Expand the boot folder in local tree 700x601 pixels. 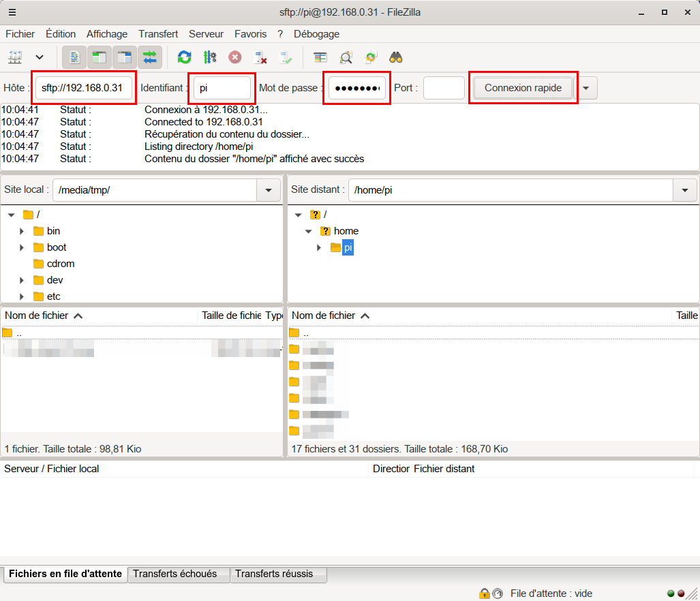22,247
